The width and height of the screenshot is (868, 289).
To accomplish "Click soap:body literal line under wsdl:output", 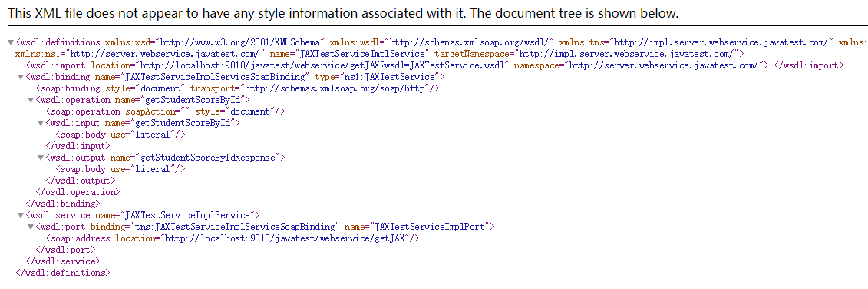I will click(120, 169).
